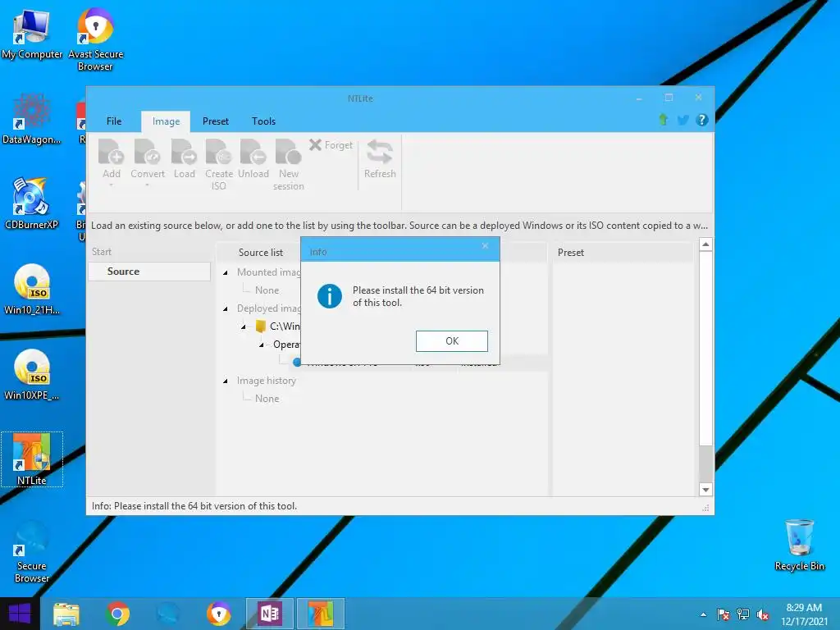Open Google Chrome from taskbar
This screenshot has height=630, width=840.
[118, 614]
